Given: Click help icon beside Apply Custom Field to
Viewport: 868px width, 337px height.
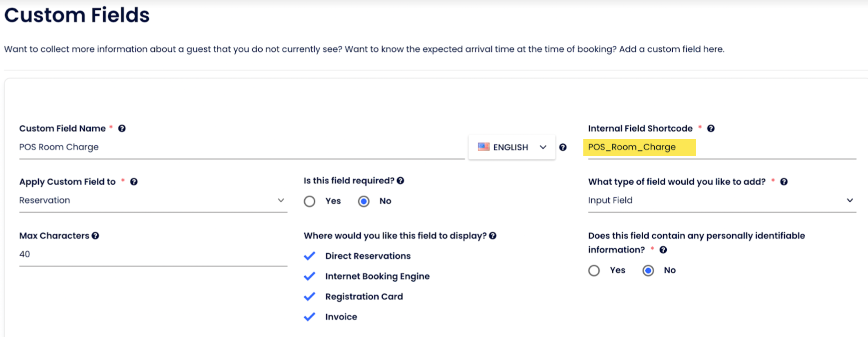Looking at the screenshot, I should click(134, 182).
